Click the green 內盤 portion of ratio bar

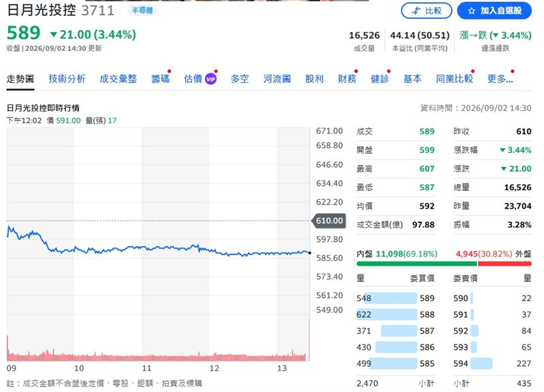(x=417, y=264)
